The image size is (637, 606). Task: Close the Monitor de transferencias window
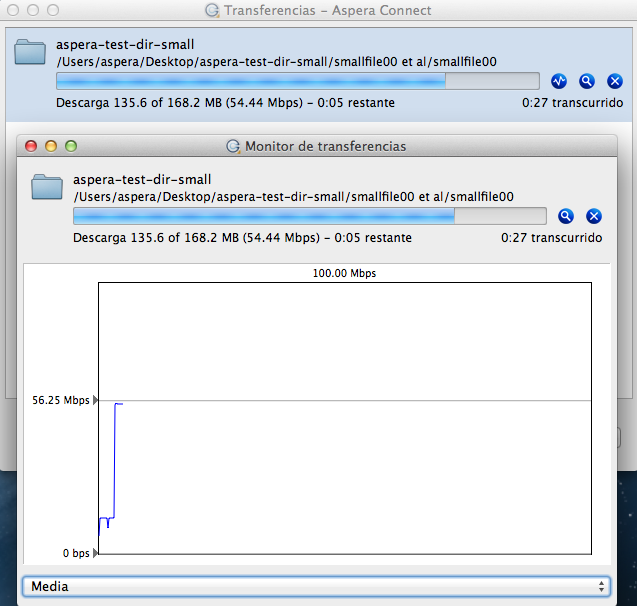coord(31,146)
